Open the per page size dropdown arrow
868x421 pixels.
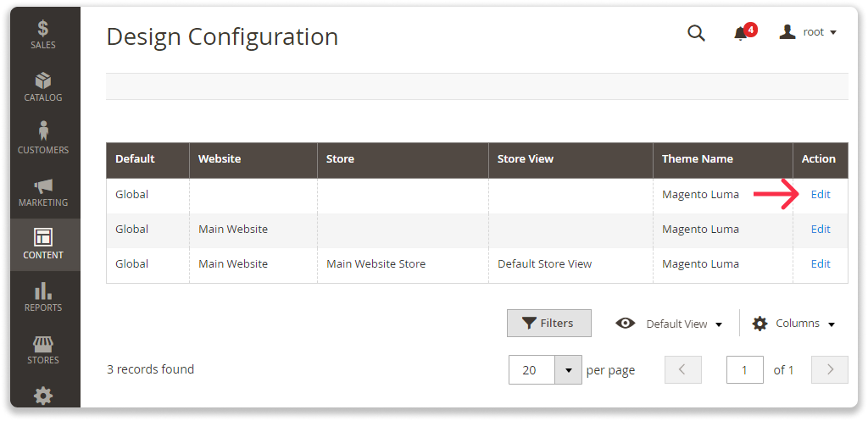point(568,370)
